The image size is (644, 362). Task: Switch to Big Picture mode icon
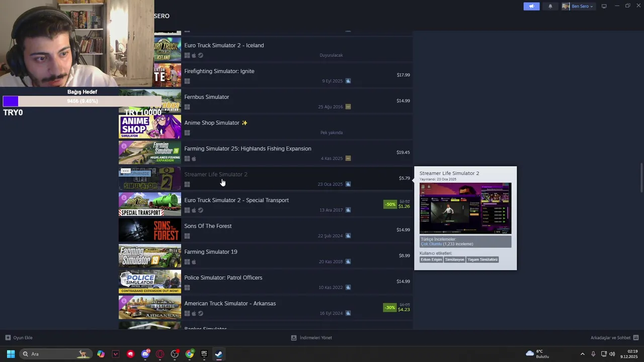[604, 7]
